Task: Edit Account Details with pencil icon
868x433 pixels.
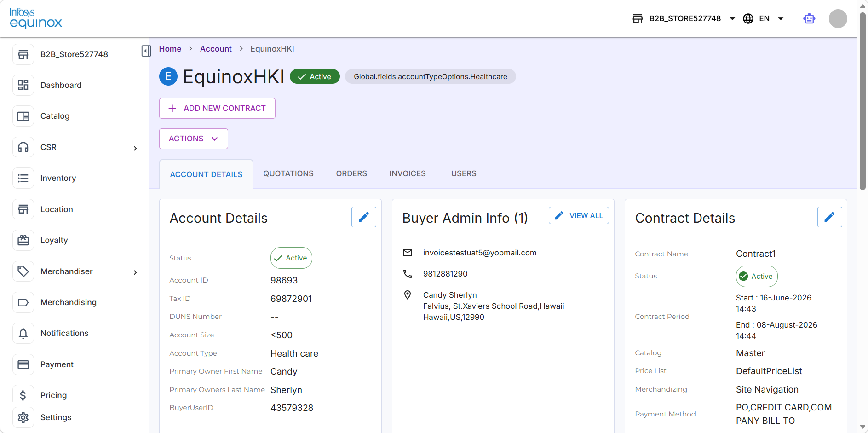Action: pos(364,217)
